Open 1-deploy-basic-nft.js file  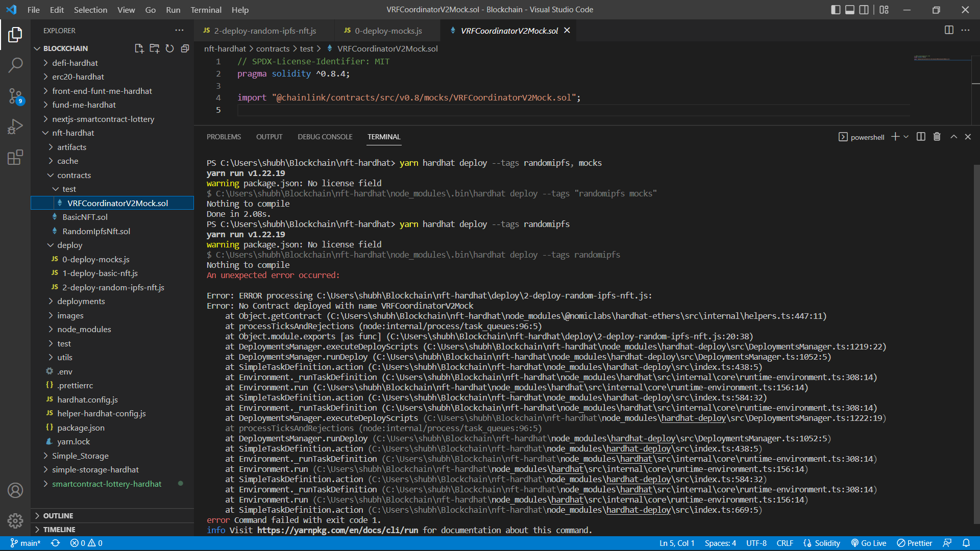coord(100,273)
